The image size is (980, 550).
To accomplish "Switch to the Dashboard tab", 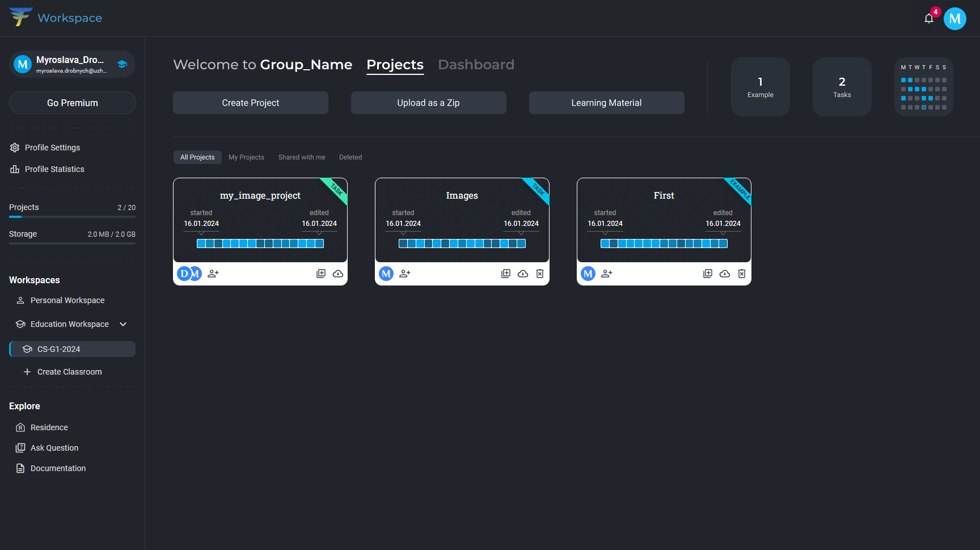I will click(x=476, y=65).
